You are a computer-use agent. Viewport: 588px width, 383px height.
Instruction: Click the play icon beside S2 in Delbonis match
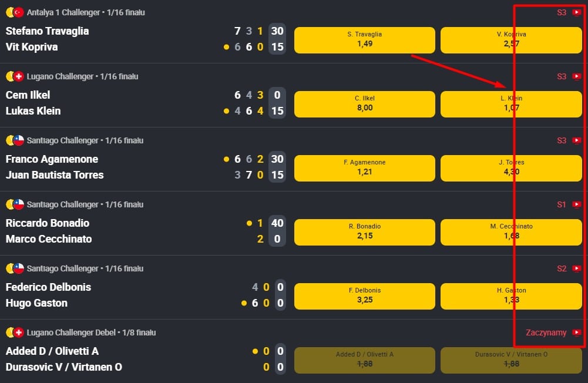tap(576, 268)
